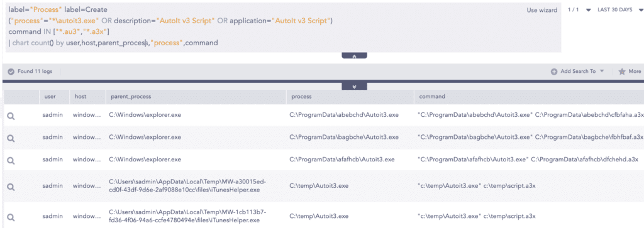Collapse the query editor with up-chevron handle
The image size is (644, 228).
tap(354, 56)
